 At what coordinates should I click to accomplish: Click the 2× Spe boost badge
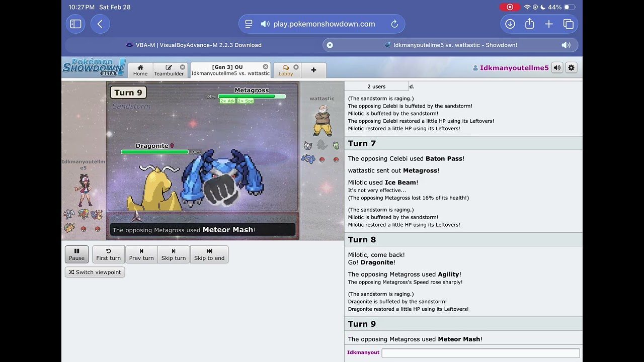(x=246, y=101)
